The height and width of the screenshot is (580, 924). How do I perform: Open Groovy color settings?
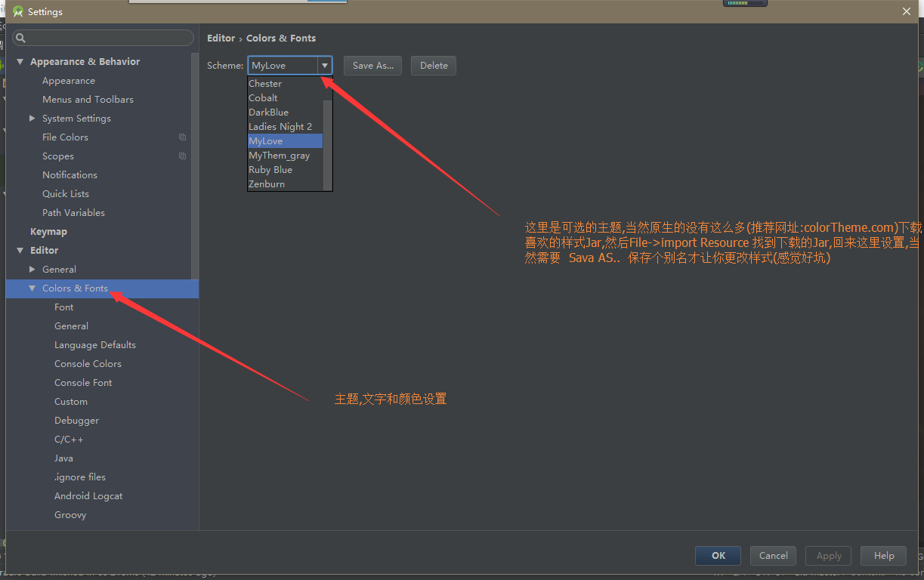point(70,515)
